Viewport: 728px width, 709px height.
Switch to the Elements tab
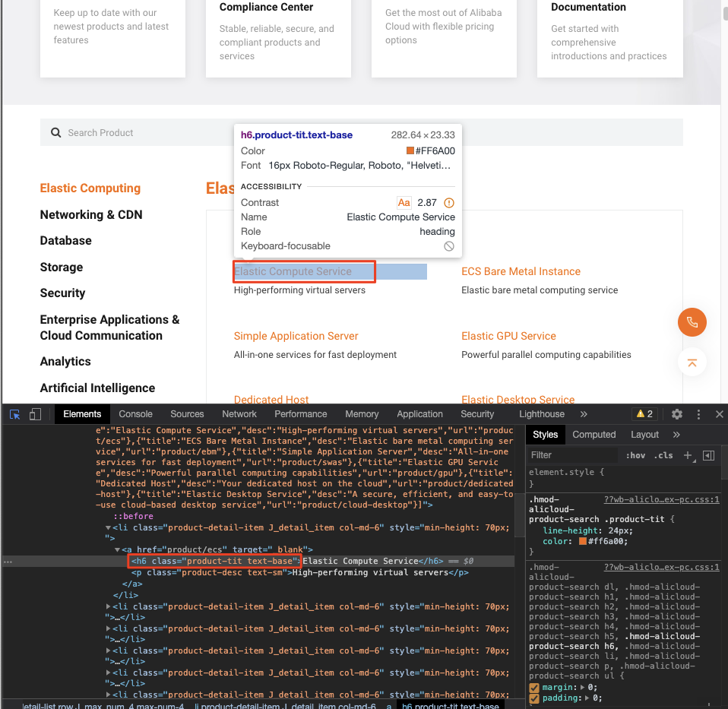click(x=82, y=414)
